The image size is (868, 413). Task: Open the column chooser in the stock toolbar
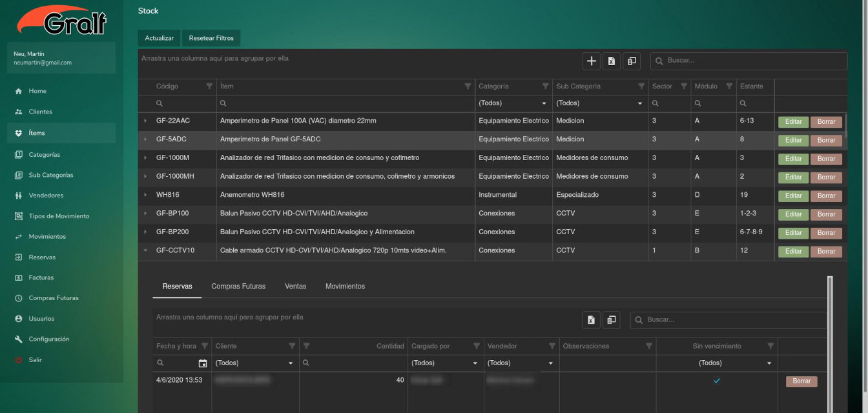point(631,61)
